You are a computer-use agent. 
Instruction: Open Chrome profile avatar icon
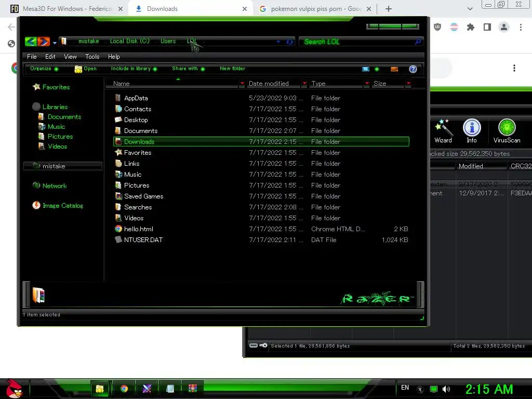504,27
